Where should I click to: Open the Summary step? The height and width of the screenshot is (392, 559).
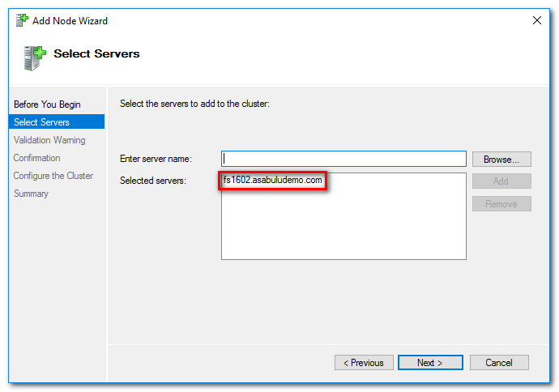[31, 194]
